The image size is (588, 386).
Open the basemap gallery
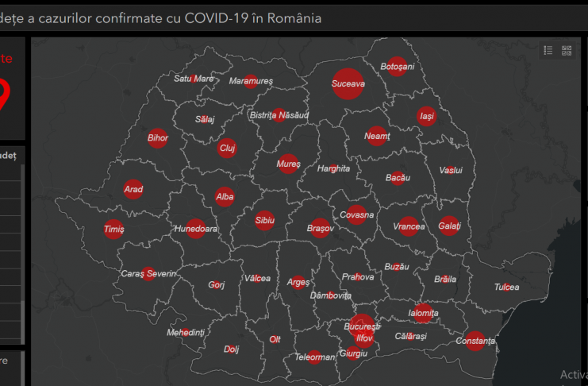(567, 50)
